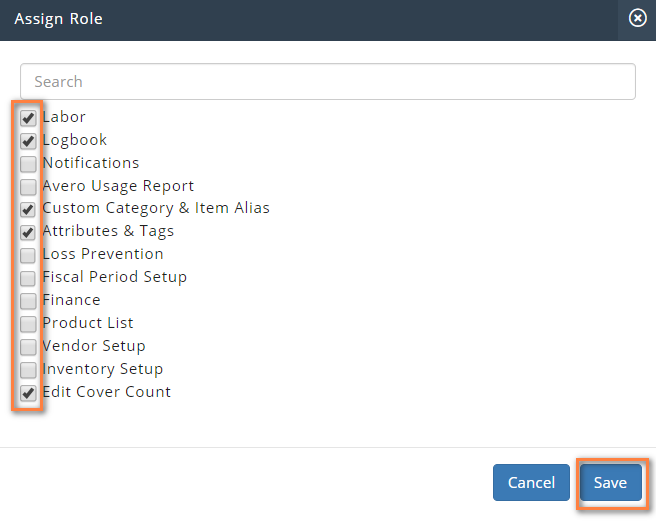Deselect the Attributes & Tags checkbox
The height and width of the screenshot is (532, 656).
(x=28, y=233)
